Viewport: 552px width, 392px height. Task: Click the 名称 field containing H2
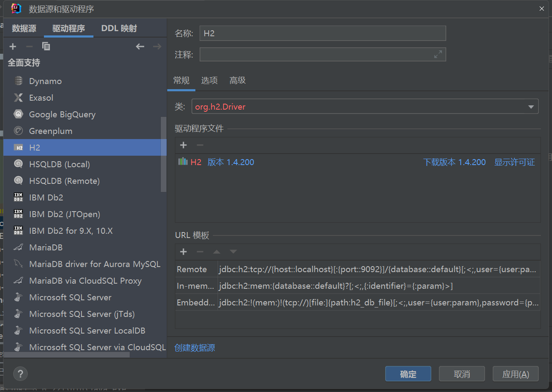click(322, 33)
